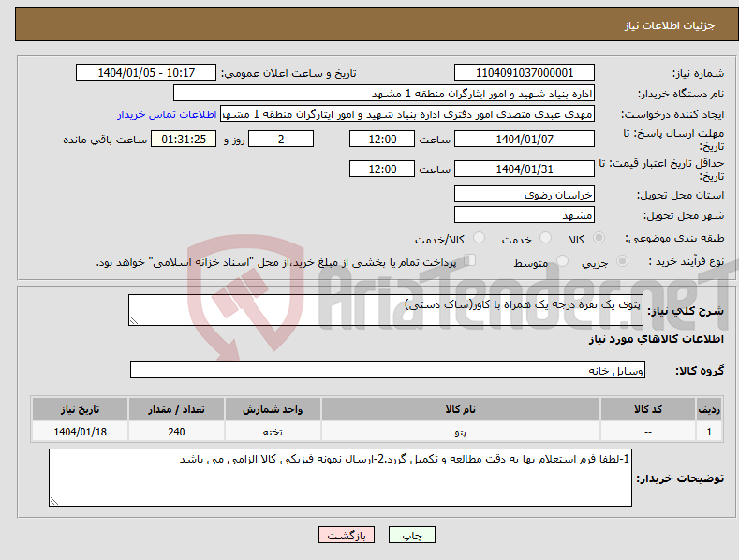This screenshot has width=739, height=560.
Task: Click the شهر محل تحویل field مشهد
Action: pyautogui.click(x=525, y=215)
